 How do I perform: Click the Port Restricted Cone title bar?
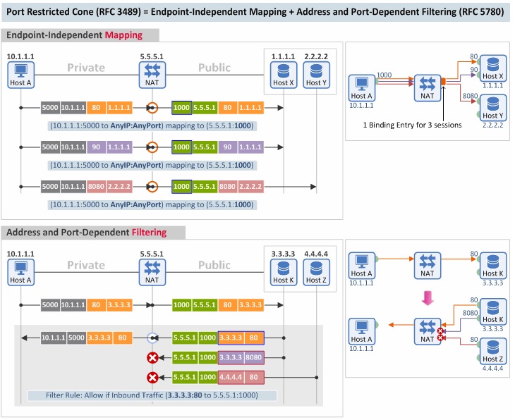[257, 12]
